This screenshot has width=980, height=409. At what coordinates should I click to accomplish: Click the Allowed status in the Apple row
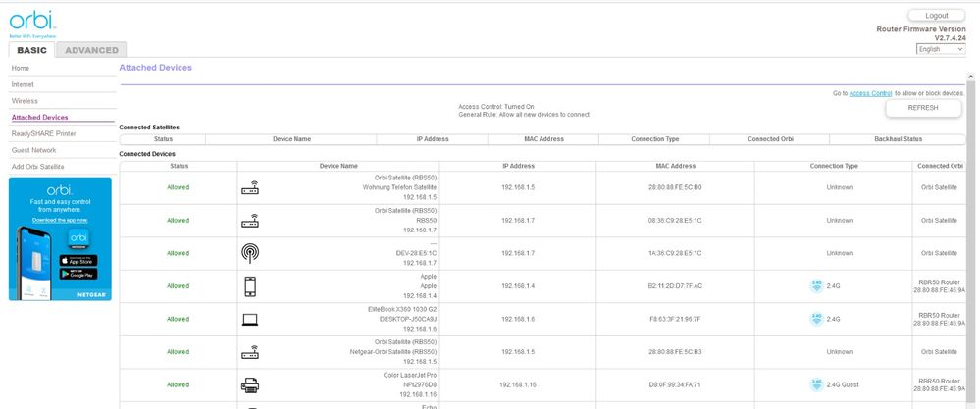pyautogui.click(x=179, y=286)
